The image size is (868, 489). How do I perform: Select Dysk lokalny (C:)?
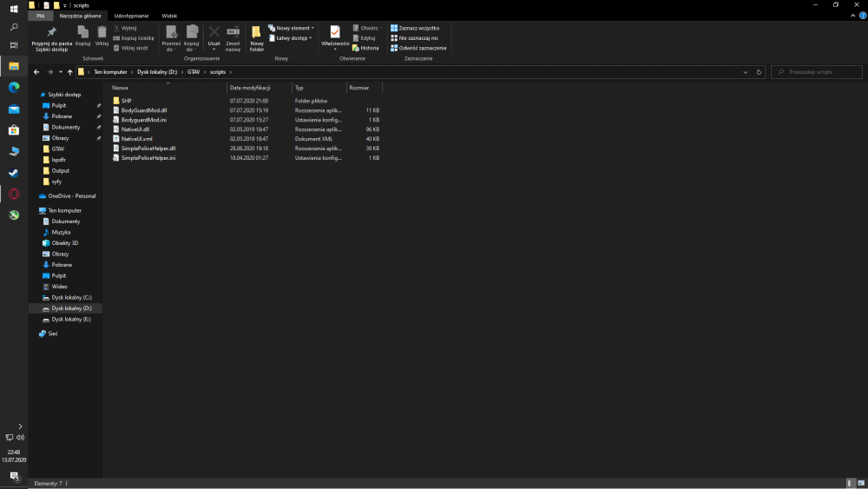click(71, 297)
